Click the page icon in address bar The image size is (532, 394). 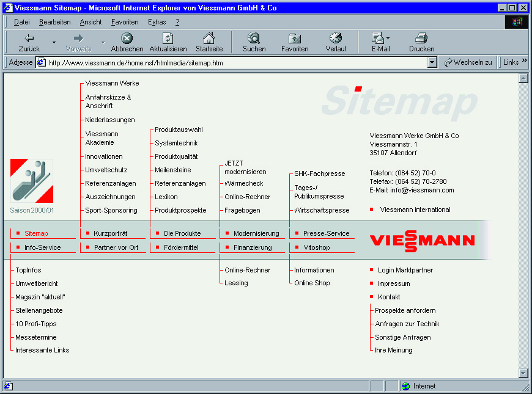tap(42, 62)
